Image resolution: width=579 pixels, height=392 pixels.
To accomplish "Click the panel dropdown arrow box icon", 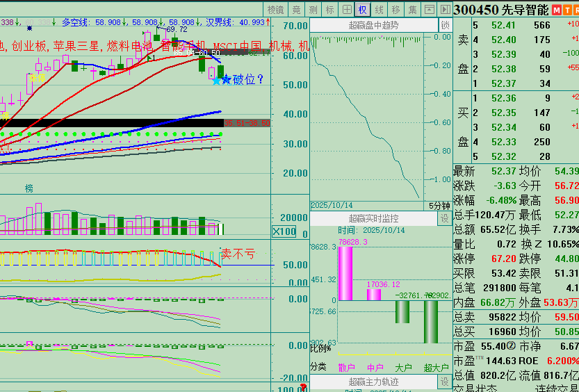I will [429, 9].
